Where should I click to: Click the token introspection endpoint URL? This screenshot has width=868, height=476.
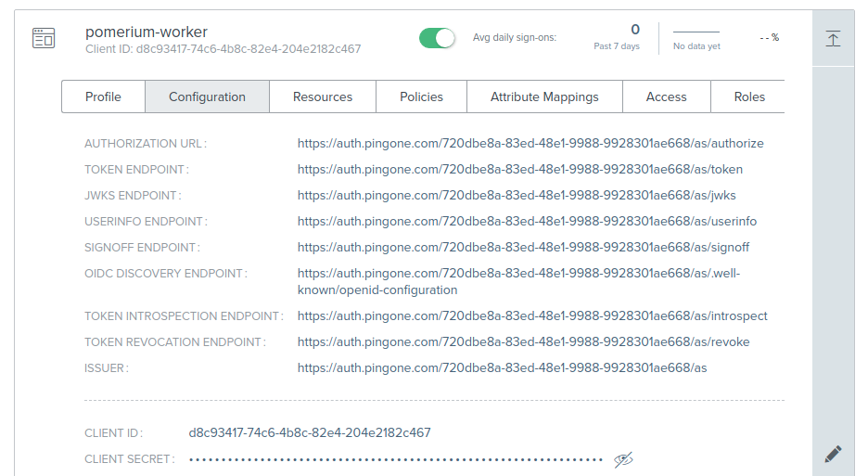tap(532, 316)
